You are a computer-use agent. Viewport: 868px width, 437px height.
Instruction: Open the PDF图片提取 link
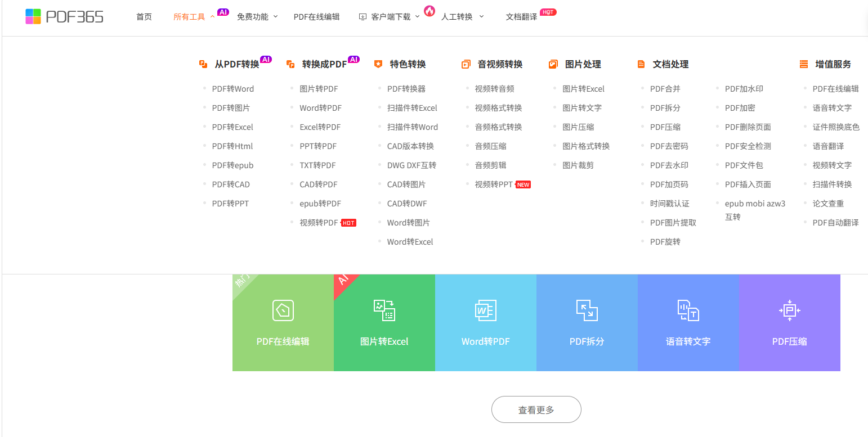pyautogui.click(x=673, y=223)
